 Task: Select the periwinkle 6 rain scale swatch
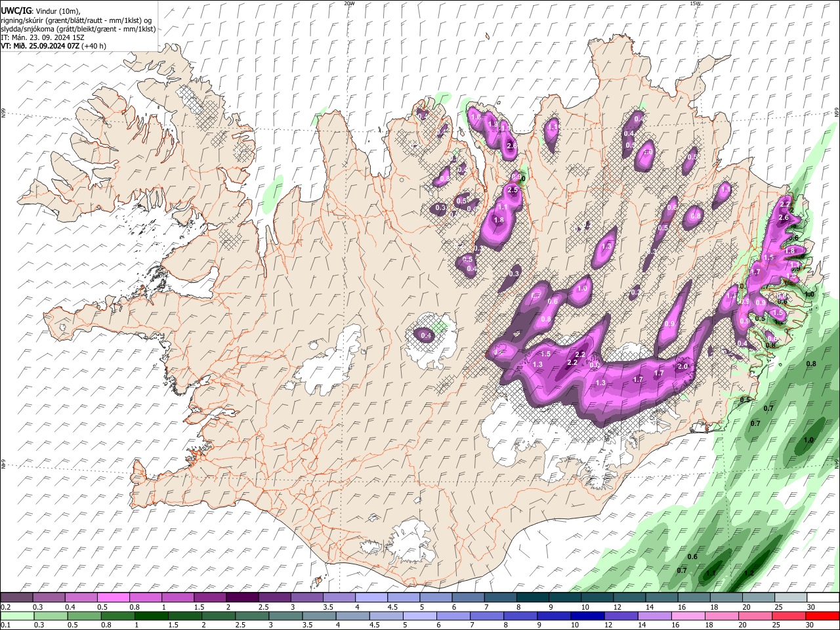(453, 616)
